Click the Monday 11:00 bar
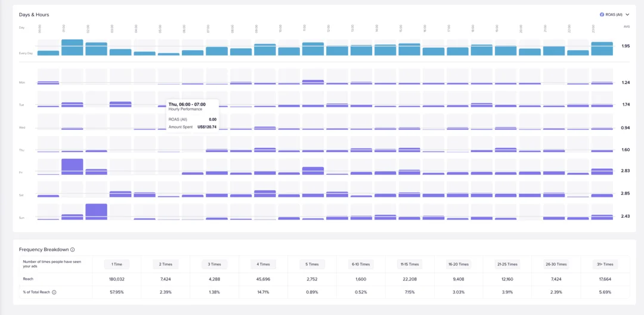 click(x=313, y=82)
